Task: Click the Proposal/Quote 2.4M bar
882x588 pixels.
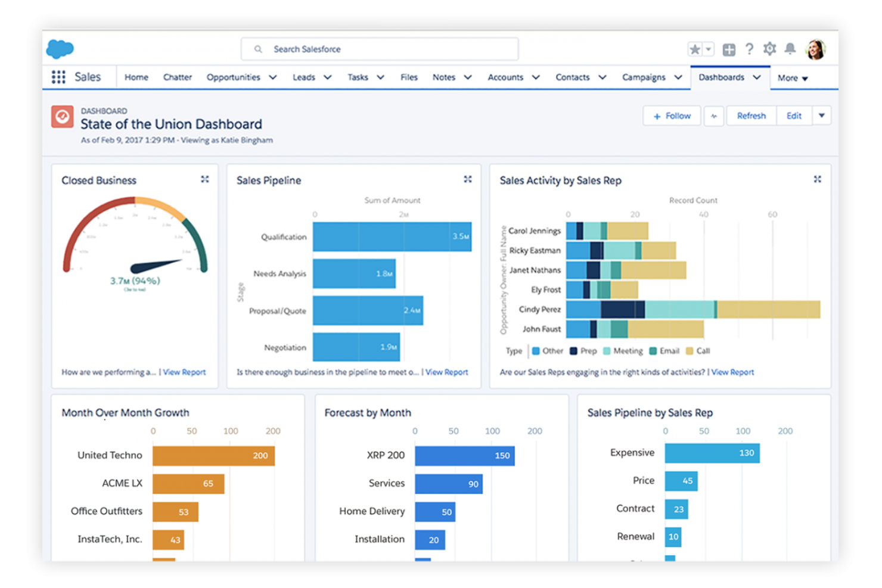Action: point(368,310)
